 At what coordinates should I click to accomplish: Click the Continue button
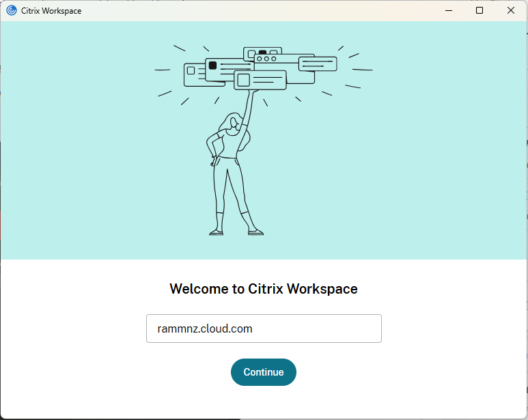tap(264, 372)
